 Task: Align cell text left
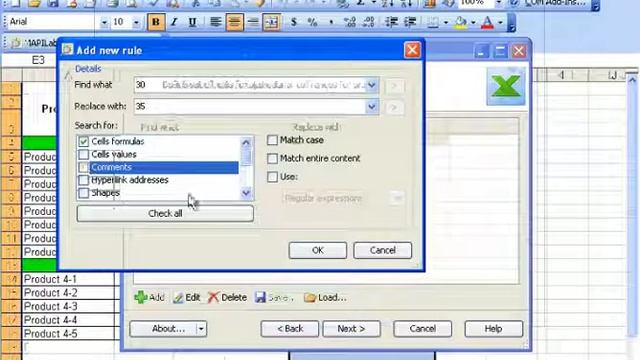tap(216, 22)
